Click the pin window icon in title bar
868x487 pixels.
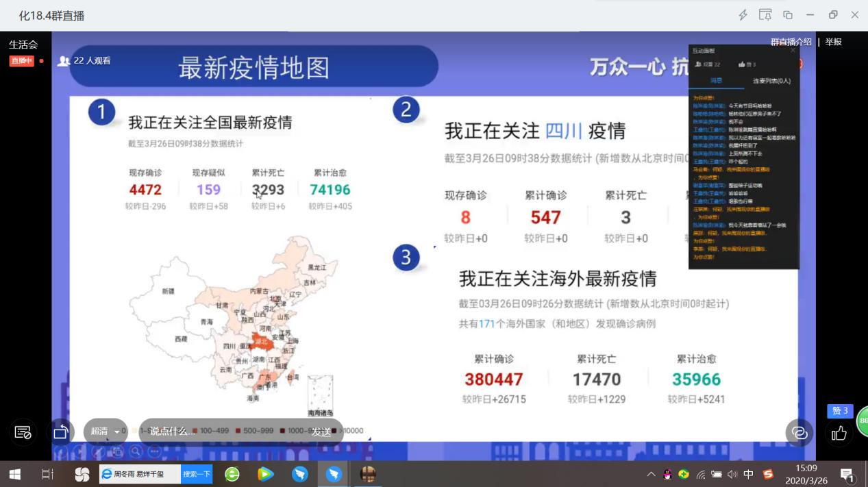[x=765, y=15]
